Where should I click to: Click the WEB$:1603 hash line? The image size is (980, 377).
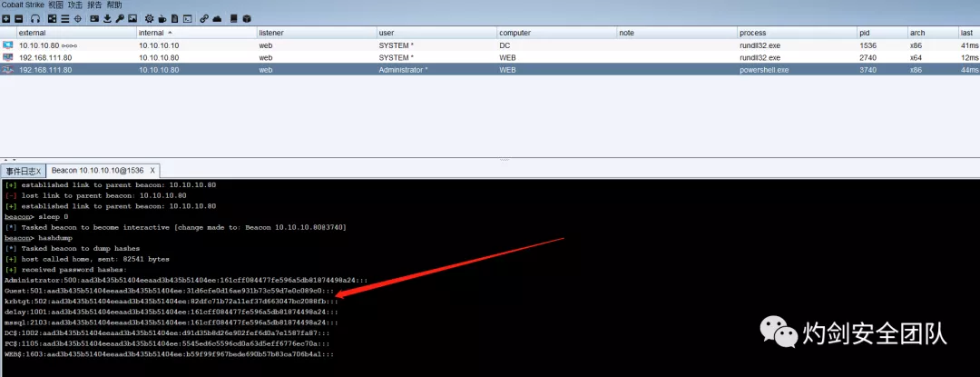click(x=169, y=354)
